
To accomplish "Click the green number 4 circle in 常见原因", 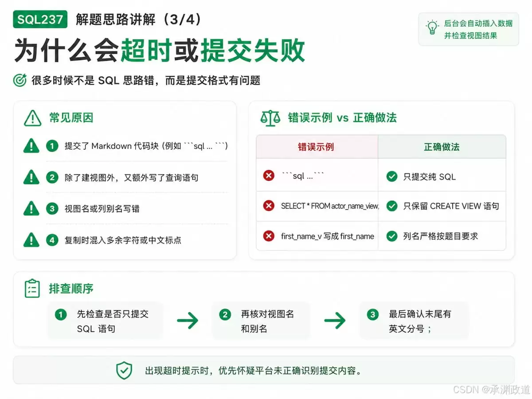I will [52, 240].
